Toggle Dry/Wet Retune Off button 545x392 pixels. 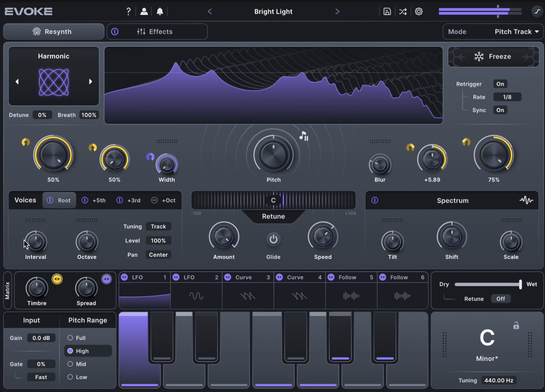coord(501,299)
